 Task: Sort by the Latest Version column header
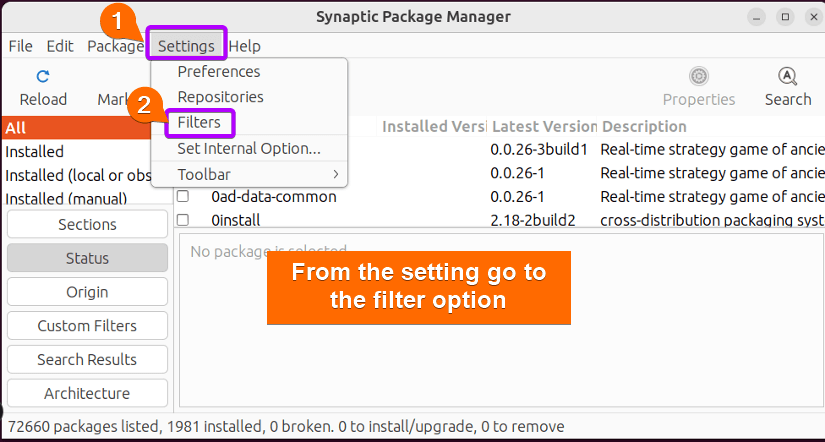544,127
